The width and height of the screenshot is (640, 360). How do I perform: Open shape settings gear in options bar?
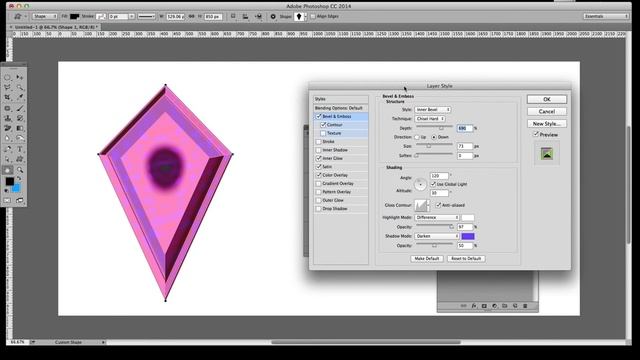pos(273,16)
